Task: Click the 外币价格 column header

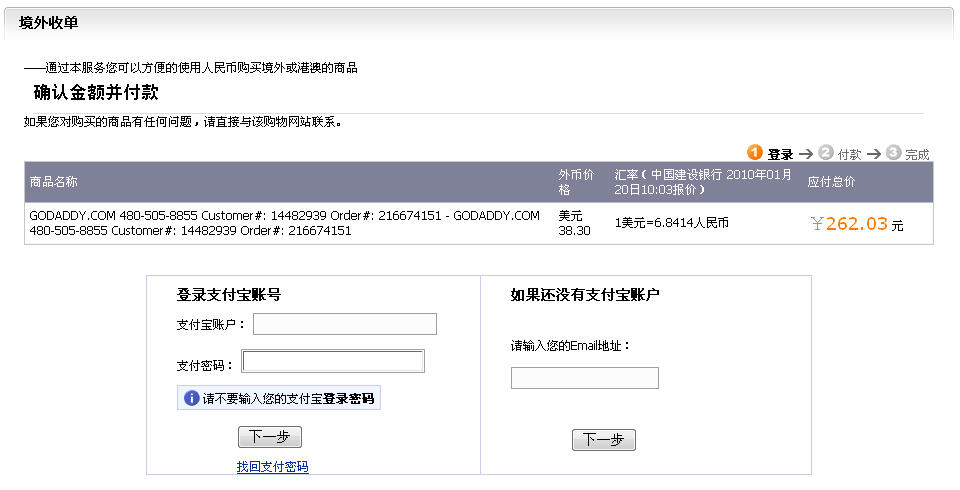Action: click(576, 182)
